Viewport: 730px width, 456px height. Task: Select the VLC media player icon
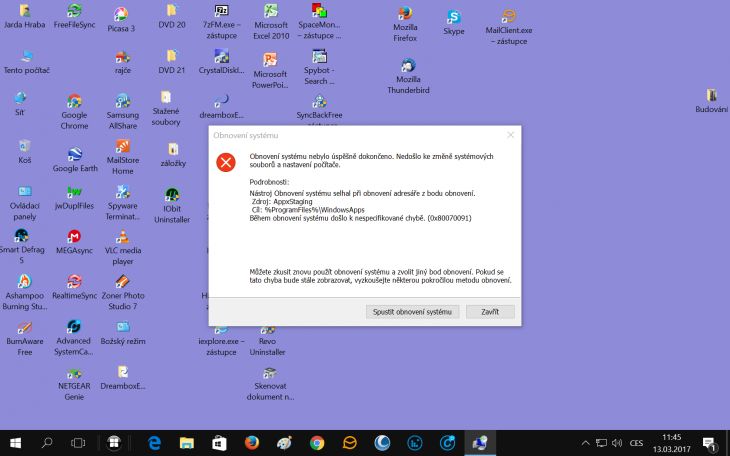(x=123, y=247)
